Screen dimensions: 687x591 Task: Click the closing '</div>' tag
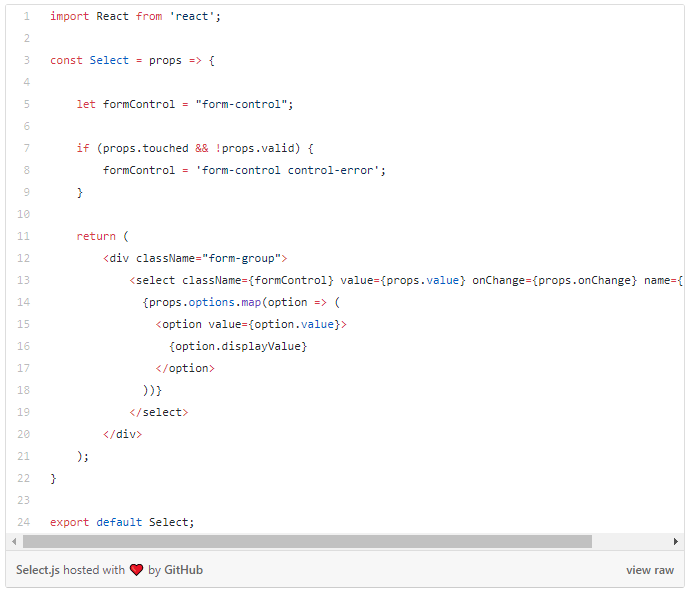pos(122,435)
